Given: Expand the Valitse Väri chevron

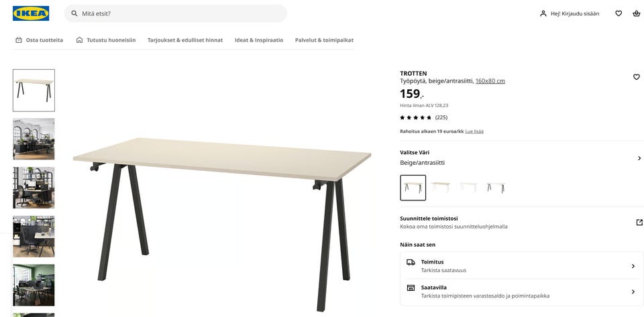Looking at the screenshot, I should pyautogui.click(x=639, y=158).
